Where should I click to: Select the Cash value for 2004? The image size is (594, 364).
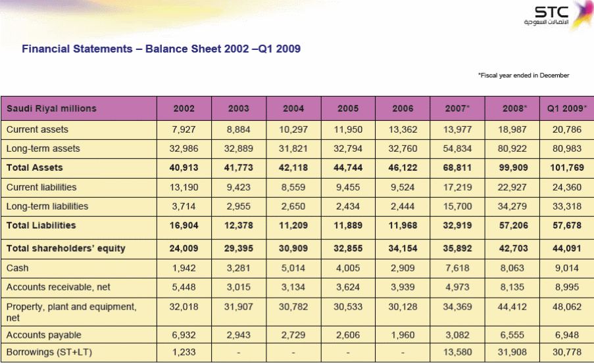tap(293, 268)
